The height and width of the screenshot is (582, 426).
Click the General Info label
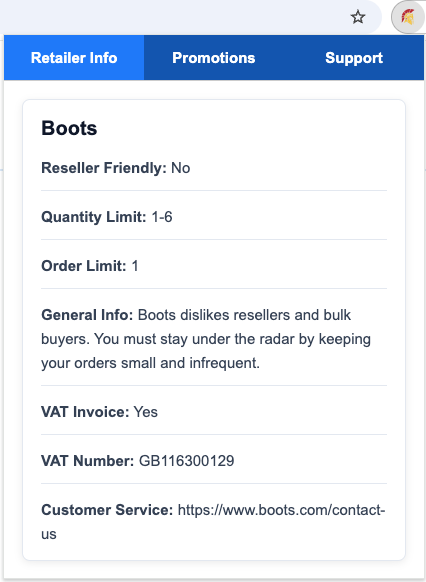(87, 315)
